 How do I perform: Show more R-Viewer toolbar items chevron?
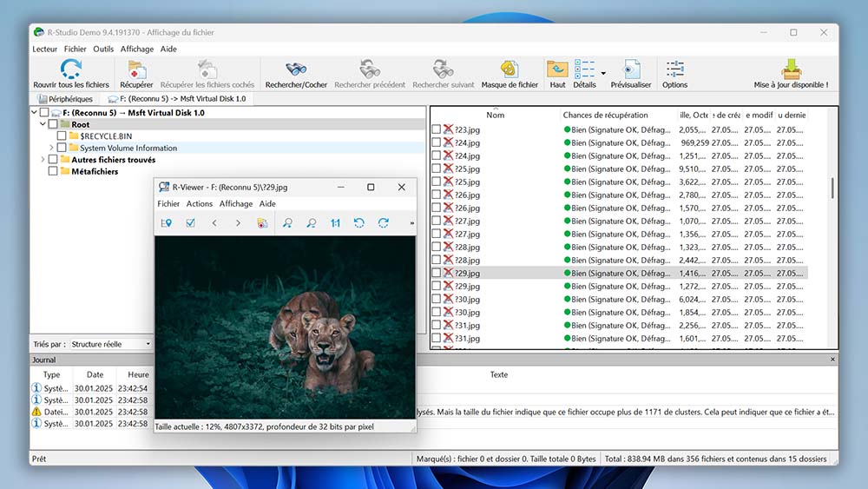click(411, 222)
